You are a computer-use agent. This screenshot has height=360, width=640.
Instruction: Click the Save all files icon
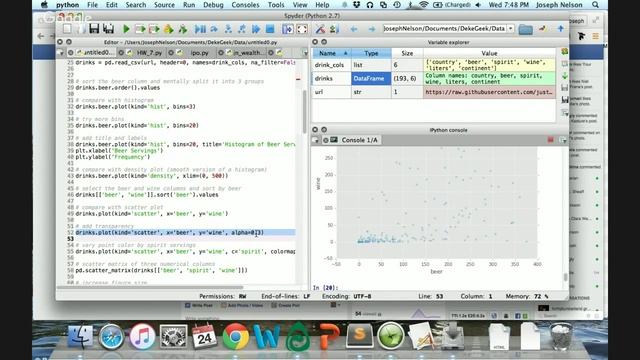(109, 29)
